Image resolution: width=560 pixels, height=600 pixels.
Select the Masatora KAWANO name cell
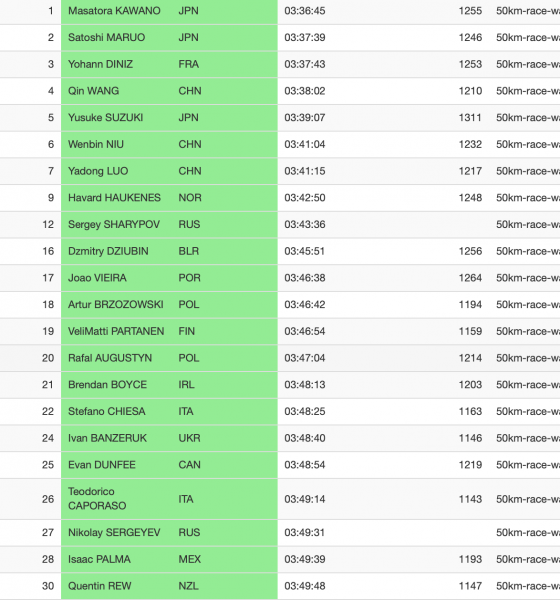coord(114,11)
